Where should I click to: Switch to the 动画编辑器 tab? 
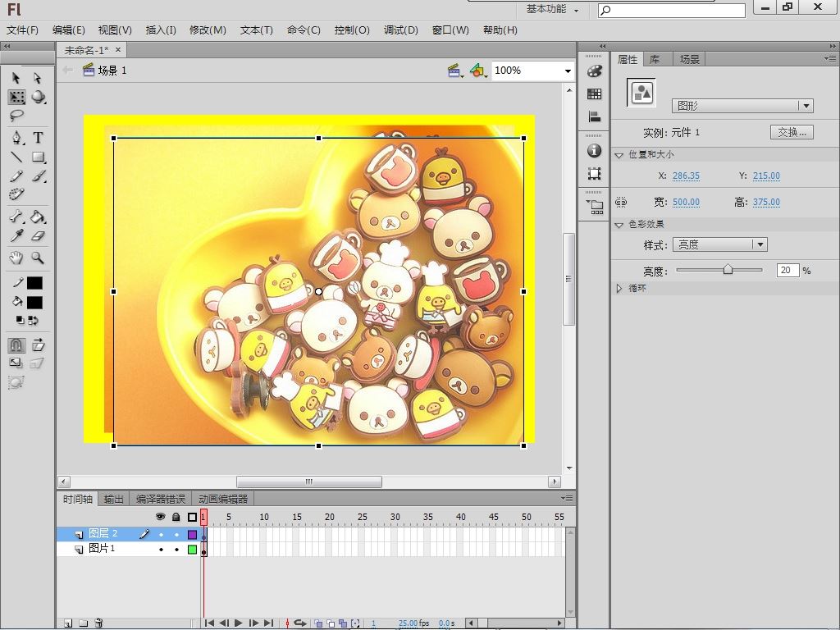(223, 499)
